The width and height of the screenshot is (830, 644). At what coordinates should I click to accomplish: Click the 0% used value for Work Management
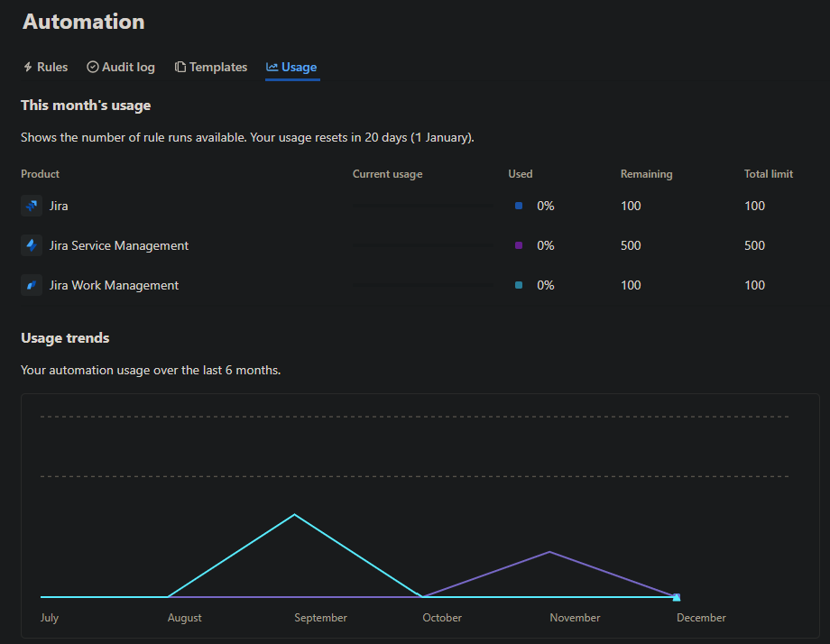546,285
